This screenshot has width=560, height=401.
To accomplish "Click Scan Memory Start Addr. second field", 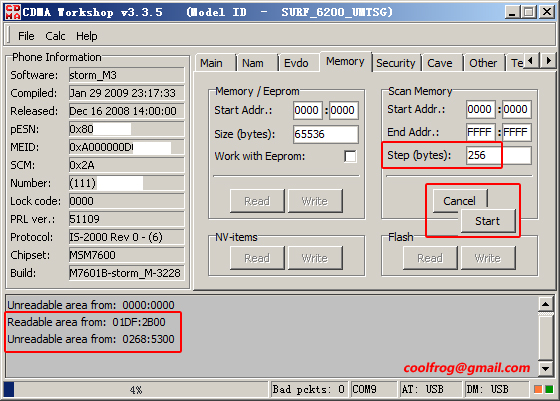I will tap(517, 109).
